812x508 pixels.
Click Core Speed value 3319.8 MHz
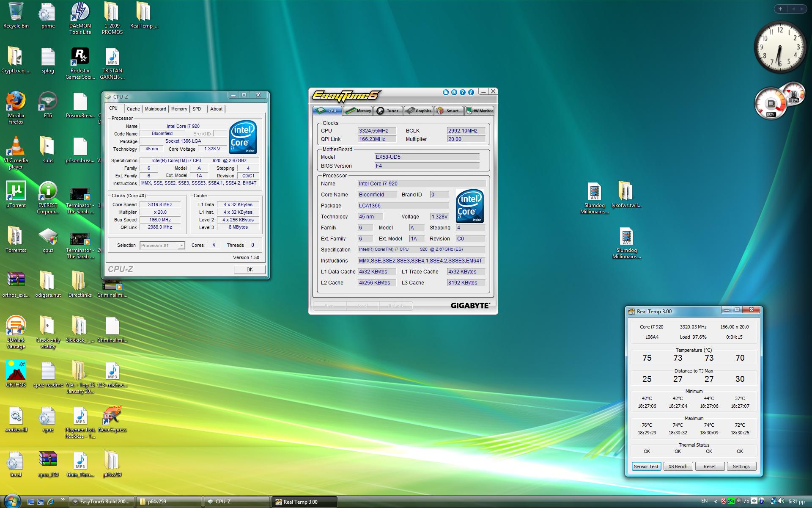pos(160,204)
